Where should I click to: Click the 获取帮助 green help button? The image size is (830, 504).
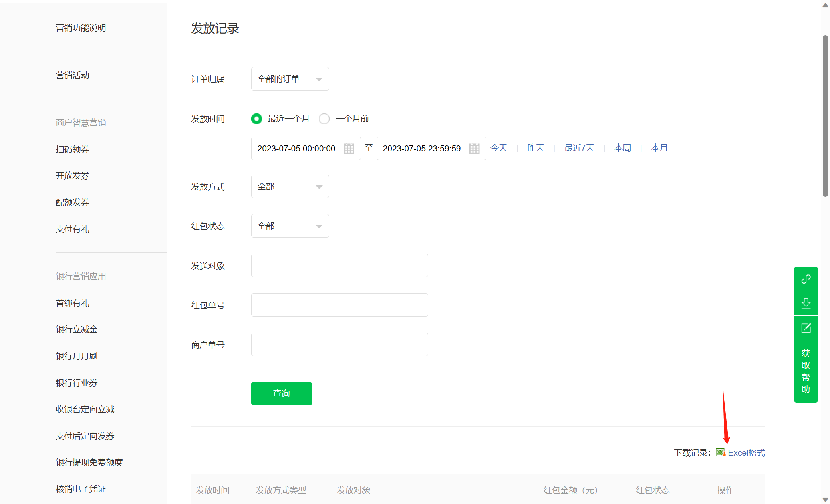(x=806, y=371)
